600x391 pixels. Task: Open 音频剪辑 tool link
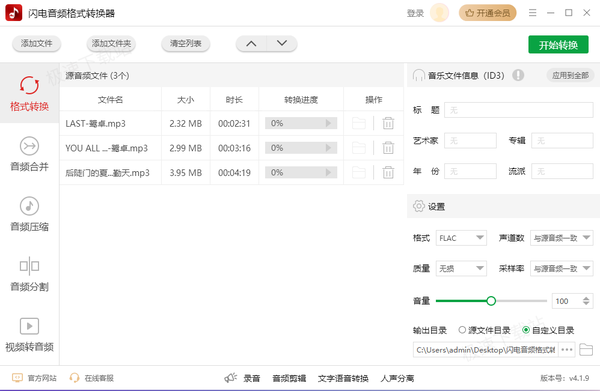[x=289, y=378]
